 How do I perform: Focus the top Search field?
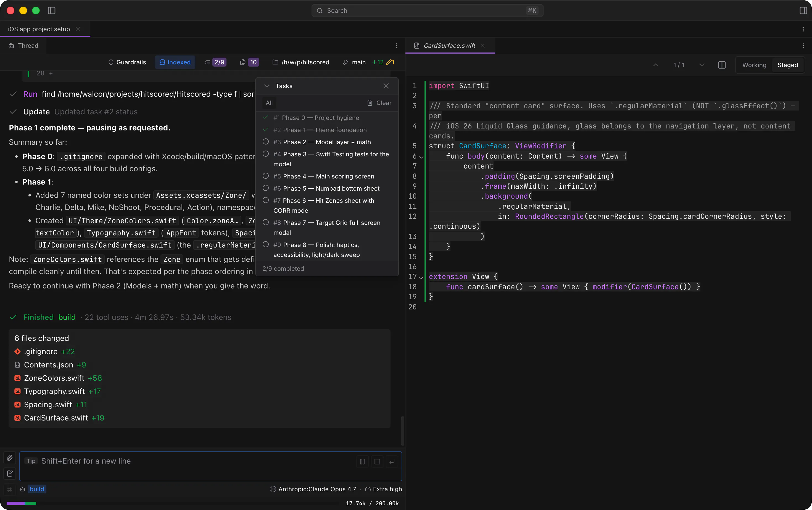coord(427,10)
